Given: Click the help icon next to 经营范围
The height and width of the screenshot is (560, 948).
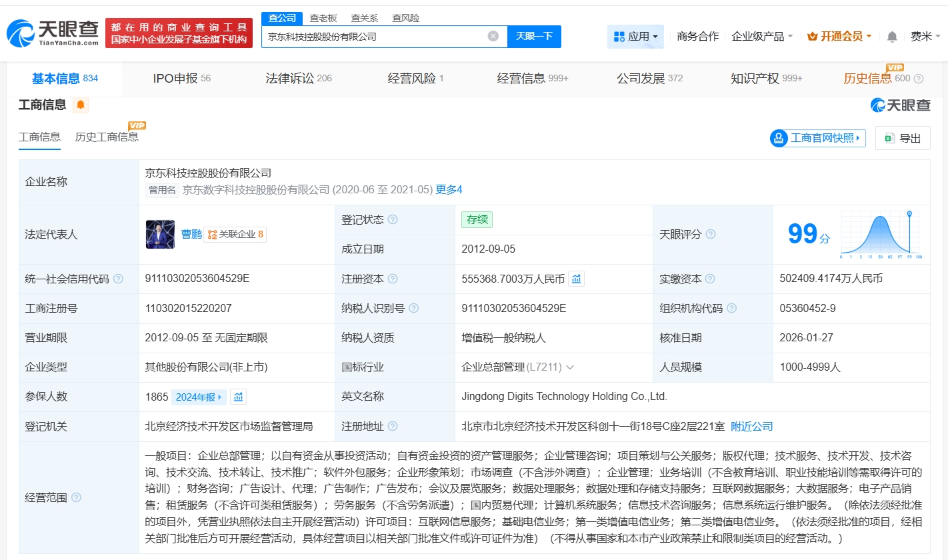Looking at the screenshot, I should click(77, 497).
